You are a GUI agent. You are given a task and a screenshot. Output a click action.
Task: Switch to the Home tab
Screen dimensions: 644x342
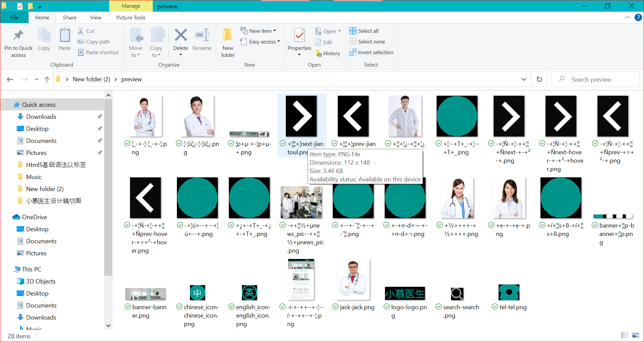click(42, 17)
